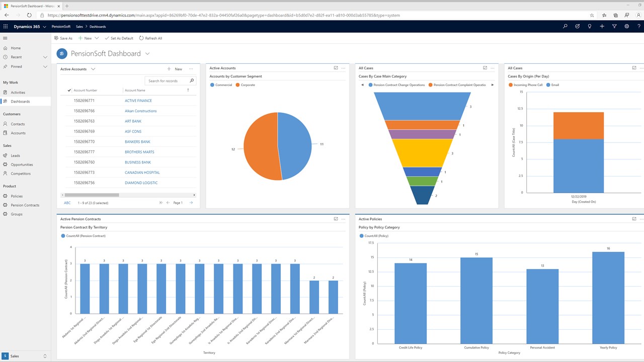Open the settings gear icon
This screenshot has width=644, height=362.
click(626, 26)
